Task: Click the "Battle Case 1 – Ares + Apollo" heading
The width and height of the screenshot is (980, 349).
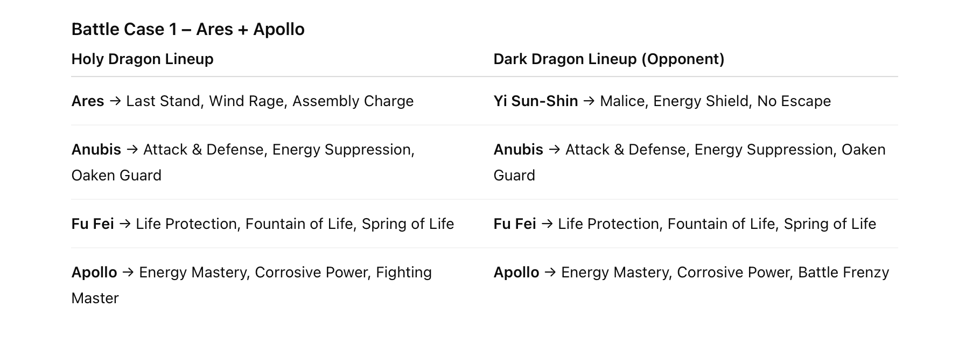Action: pyautogui.click(x=188, y=29)
